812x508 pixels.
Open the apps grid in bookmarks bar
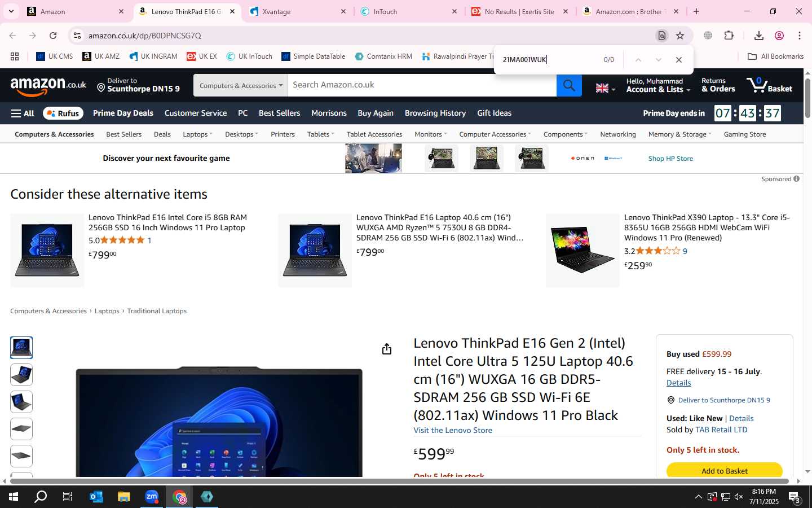(x=15, y=56)
